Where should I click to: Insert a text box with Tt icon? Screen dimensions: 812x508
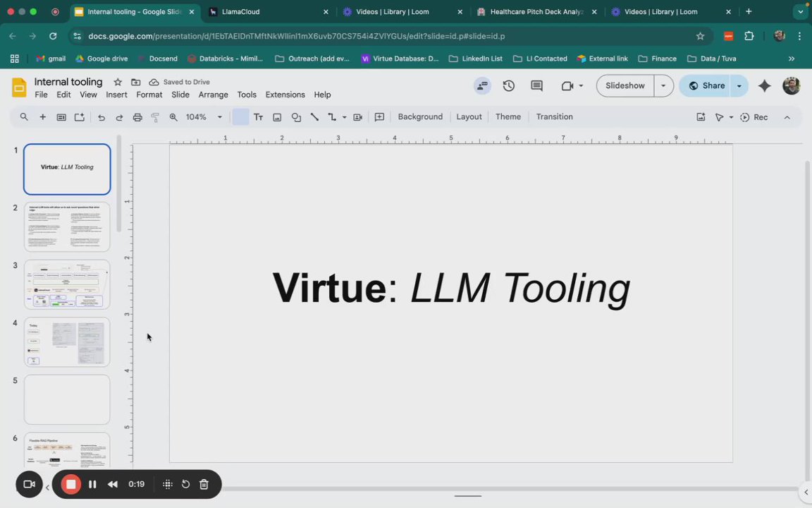(x=259, y=117)
